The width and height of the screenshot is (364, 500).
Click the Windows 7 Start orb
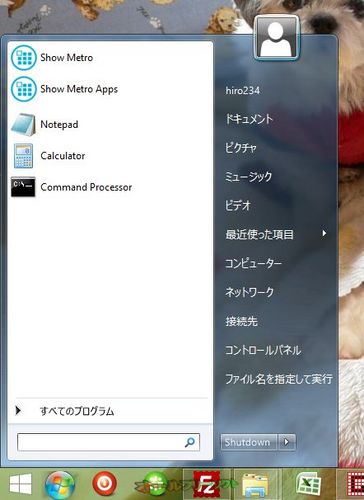click(60, 484)
